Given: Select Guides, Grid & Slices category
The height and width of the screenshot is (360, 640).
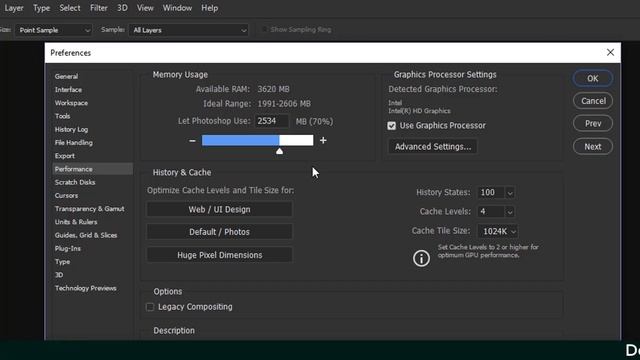Looking at the screenshot, I should click(86, 235).
